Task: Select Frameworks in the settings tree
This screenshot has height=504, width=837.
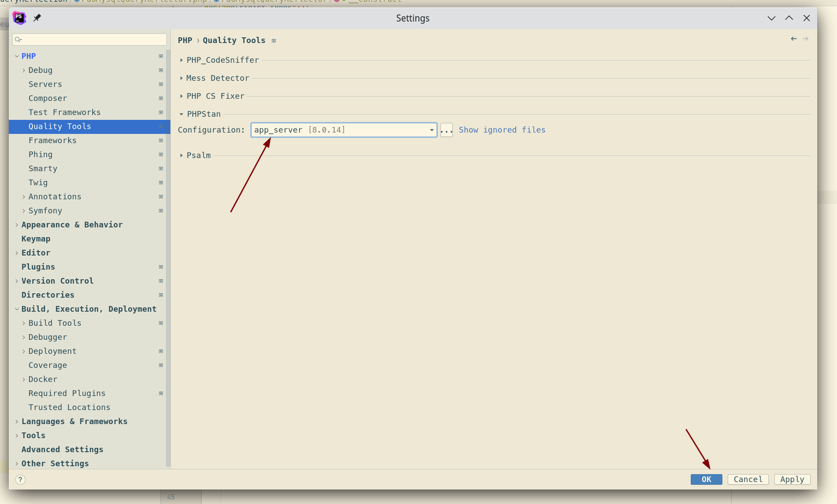Action: pyautogui.click(x=52, y=140)
